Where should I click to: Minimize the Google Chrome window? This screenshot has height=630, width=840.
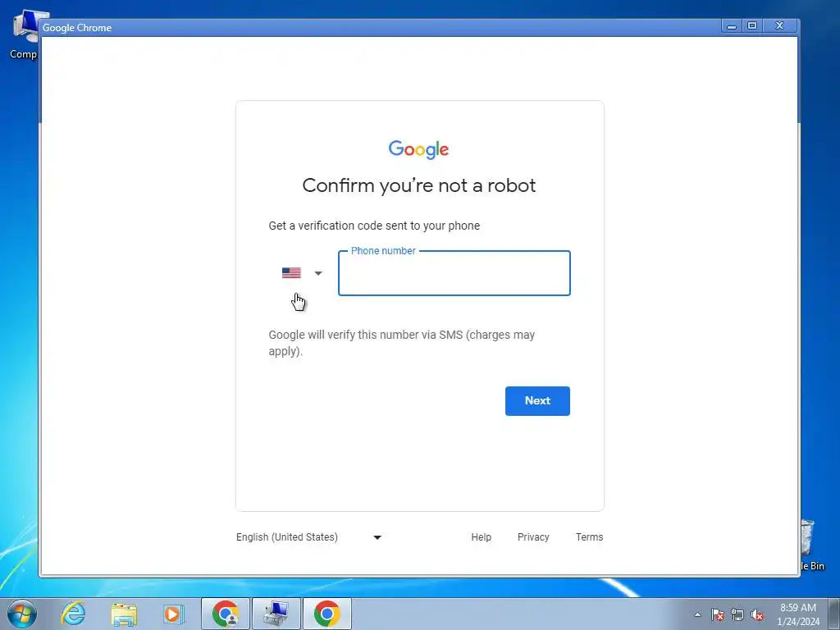coord(731,25)
